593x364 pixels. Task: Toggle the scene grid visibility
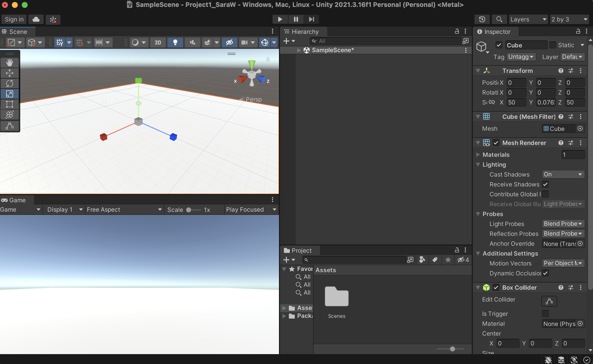60,42
